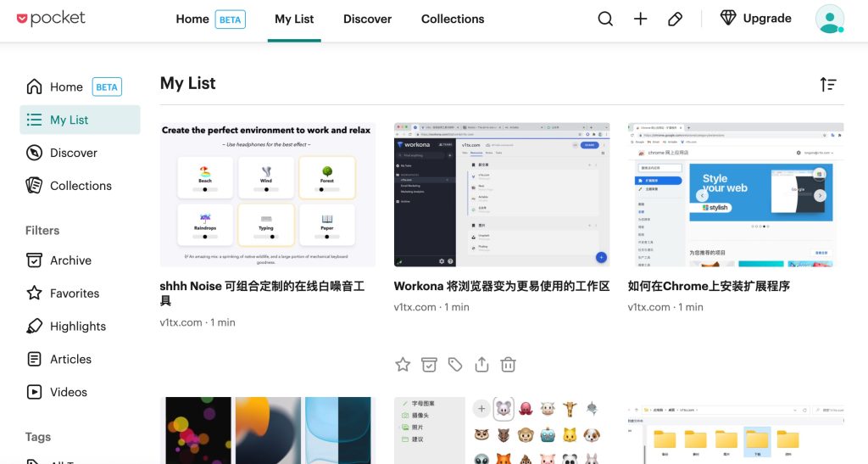
Task: Click the plus icon to add URL
Action: click(x=641, y=19)
